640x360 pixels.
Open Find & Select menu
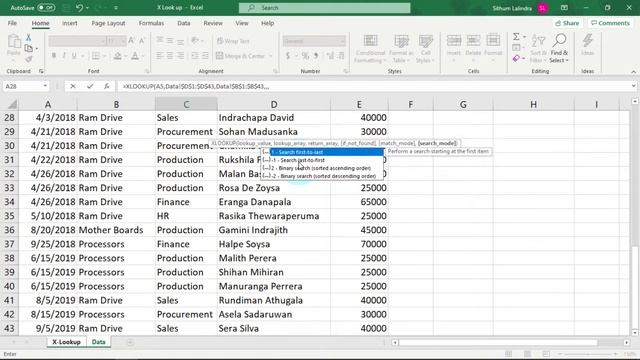559,49
